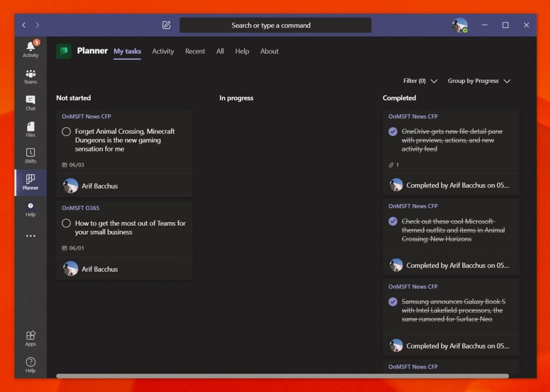550x392 pixels.
Task: Click the 06/01 due date icon
Action: coord(64,248)
